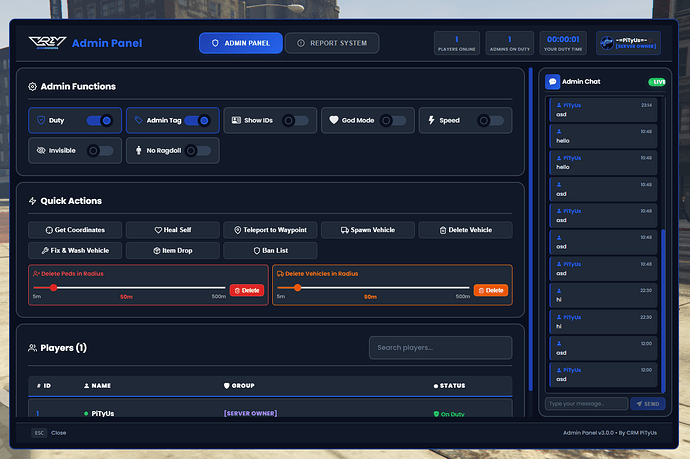Image resolution: width=690 pixels, height=459 pixels.
Task: Turn on the Invisible toggle
Action: (100, 150)
